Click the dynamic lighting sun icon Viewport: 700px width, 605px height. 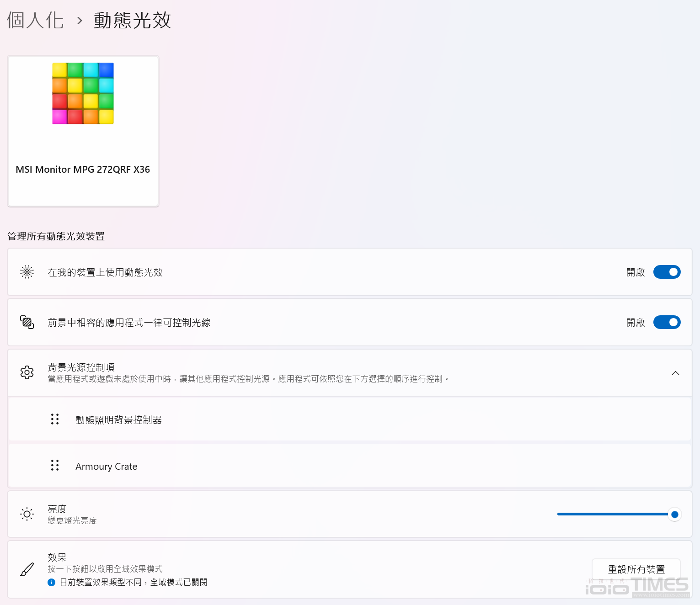click(27, 272)
